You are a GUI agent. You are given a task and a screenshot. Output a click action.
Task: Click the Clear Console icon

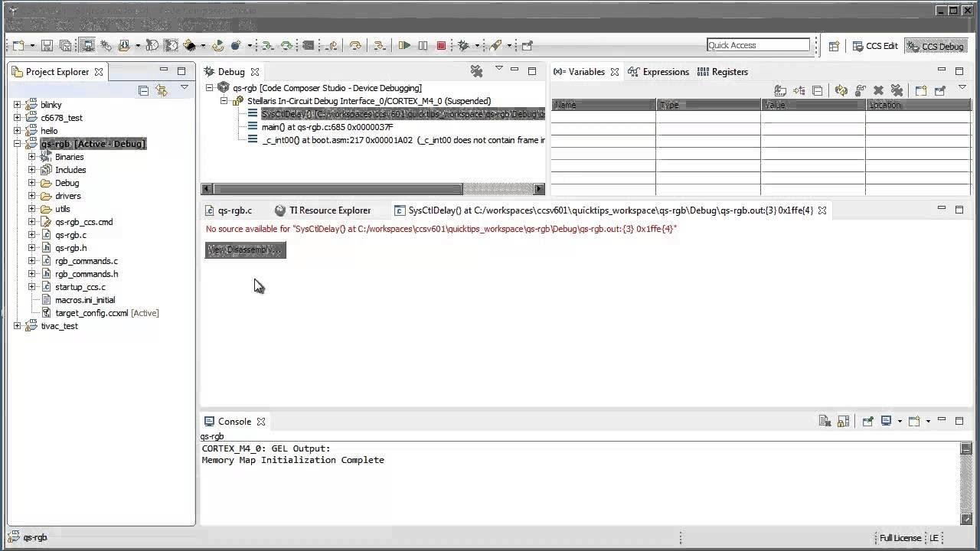825,421
